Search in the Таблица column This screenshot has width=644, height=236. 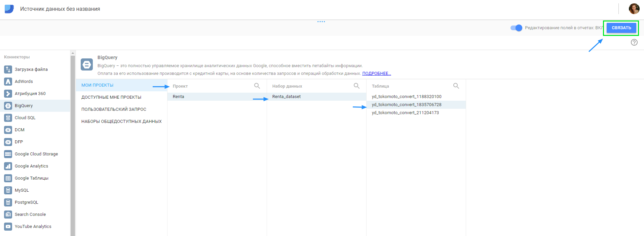456,86
